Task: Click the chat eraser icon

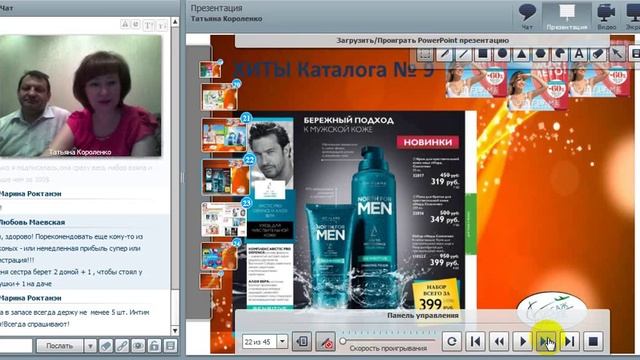Action: click(106, 346)
